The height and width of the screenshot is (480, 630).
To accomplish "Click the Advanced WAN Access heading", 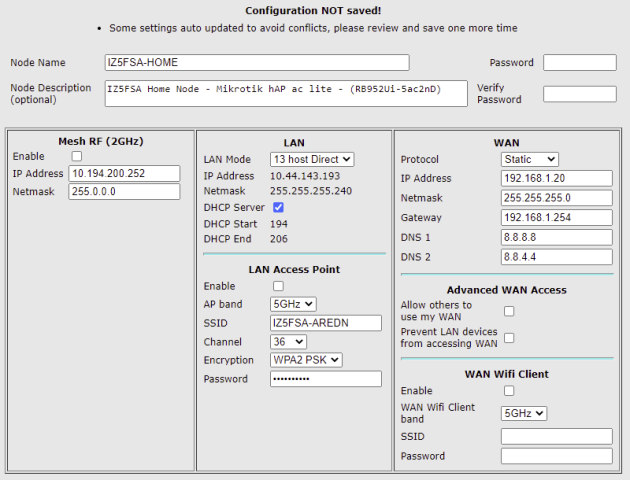I will 507,290.
